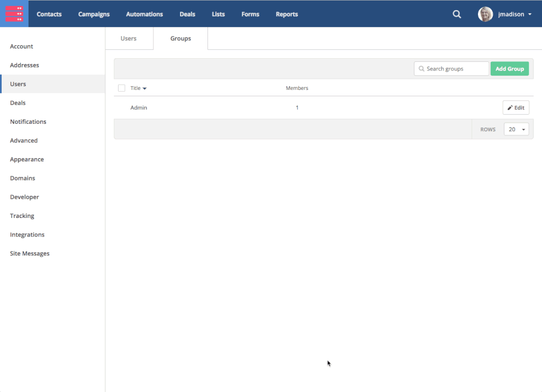The image size is (542, 392).
Task: Open the Contacts menu
Action: click(49, 14)
